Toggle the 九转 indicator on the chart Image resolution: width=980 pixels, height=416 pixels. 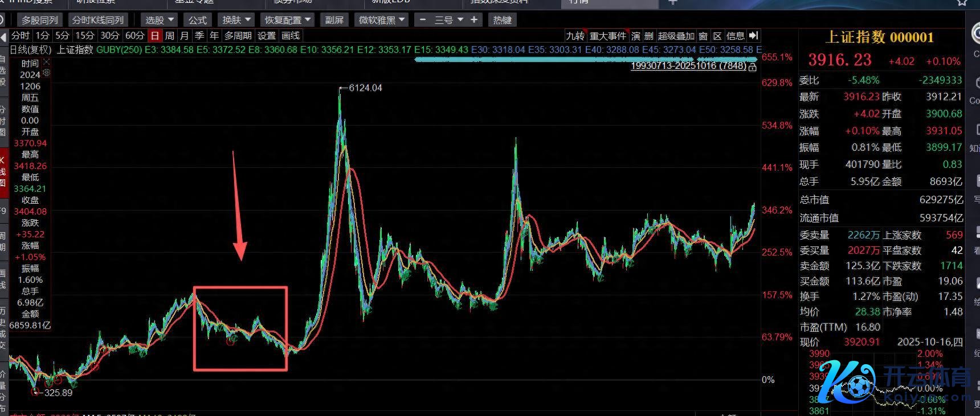(x=575, y=36)
